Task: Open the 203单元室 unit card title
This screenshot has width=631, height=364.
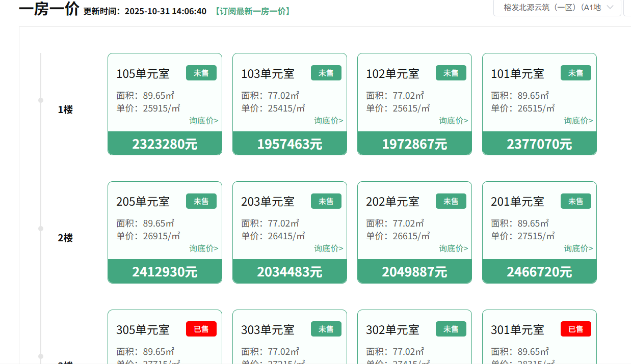Action: 268,202
